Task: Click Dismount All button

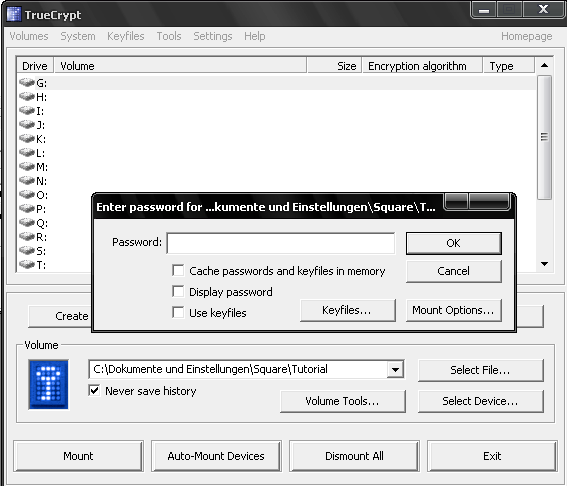Action: pyautogui.click(x=354, y=456)
